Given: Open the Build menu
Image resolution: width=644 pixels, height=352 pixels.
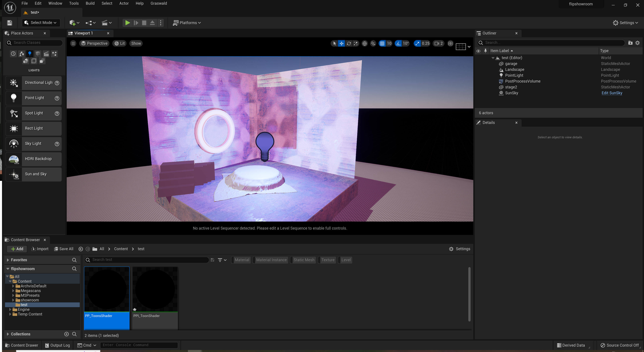Looking at the screenshot, I should (x=90, y=3).
